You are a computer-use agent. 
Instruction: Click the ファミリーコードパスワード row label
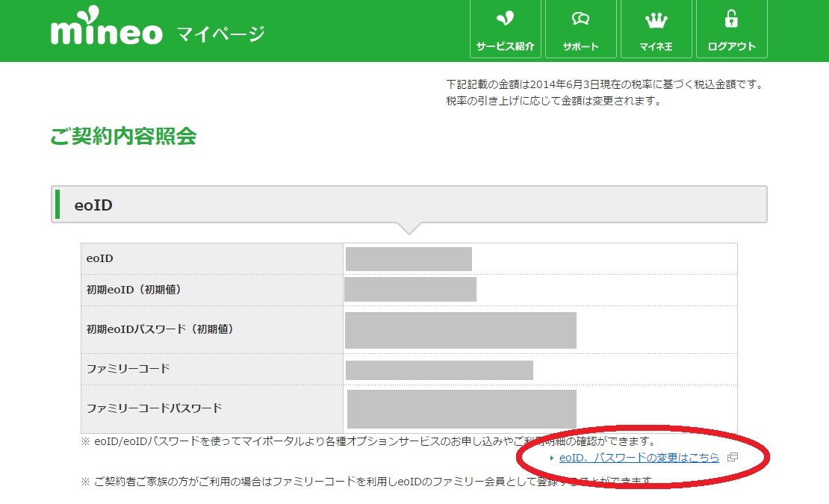pyautogui.click(x=155, y=408)
